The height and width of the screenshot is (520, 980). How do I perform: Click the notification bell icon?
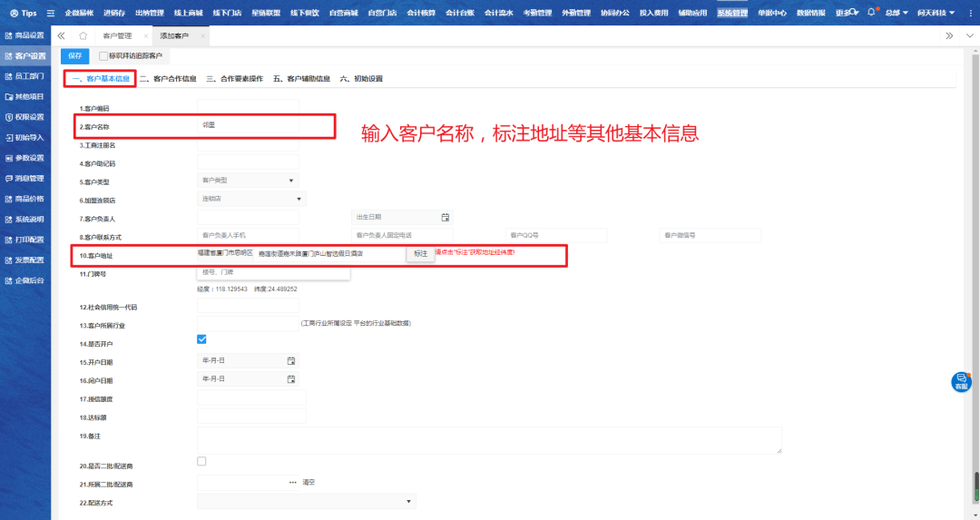click(x=871, y=13)
